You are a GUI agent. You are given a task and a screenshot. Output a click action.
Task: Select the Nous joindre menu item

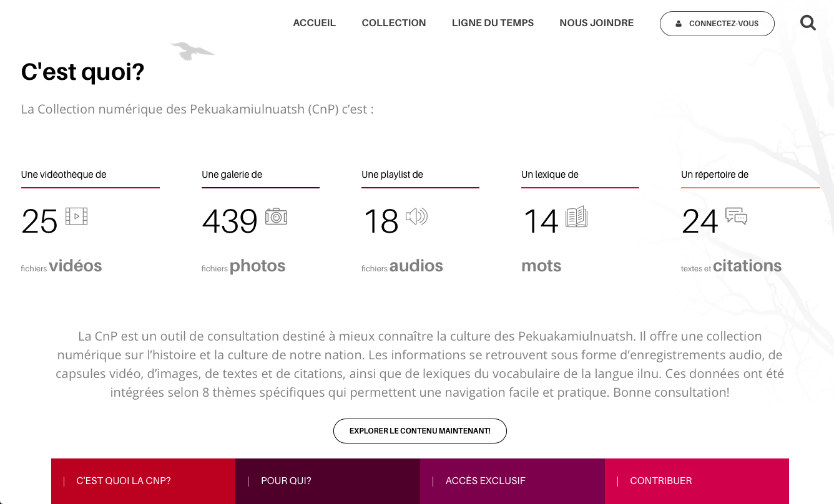click(596, 22)
